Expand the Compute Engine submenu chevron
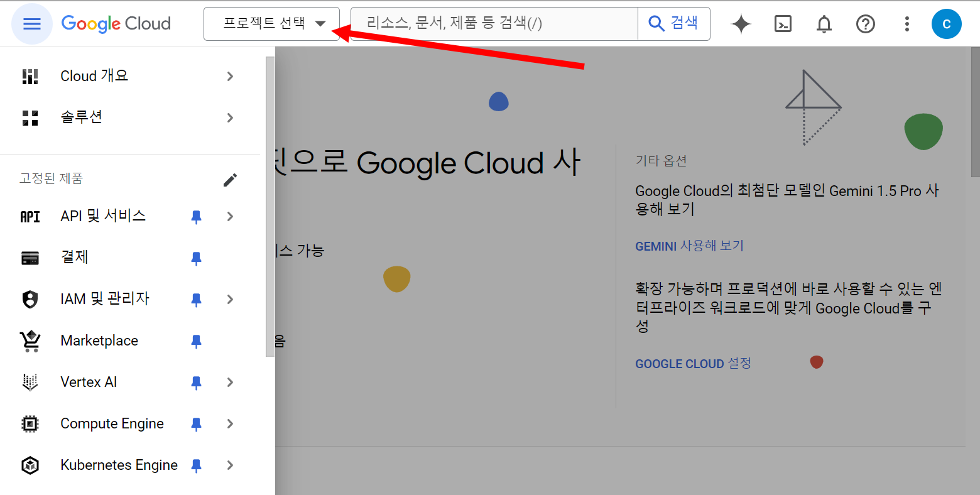 [230, 424]
